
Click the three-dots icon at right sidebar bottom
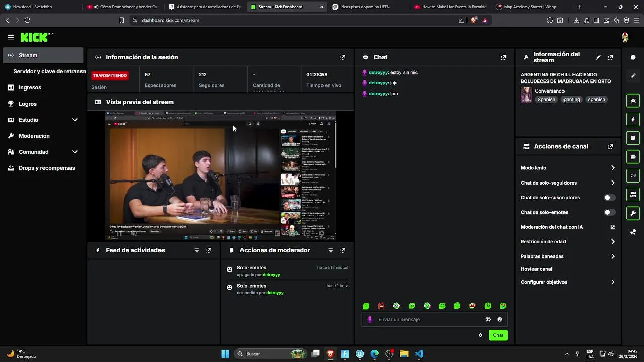point(633,232)
